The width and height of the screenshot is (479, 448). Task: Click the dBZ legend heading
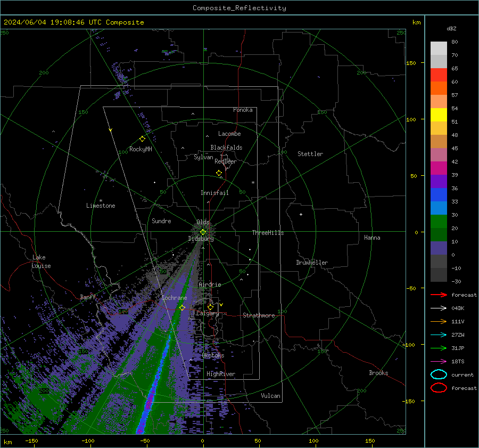point(451,28)
